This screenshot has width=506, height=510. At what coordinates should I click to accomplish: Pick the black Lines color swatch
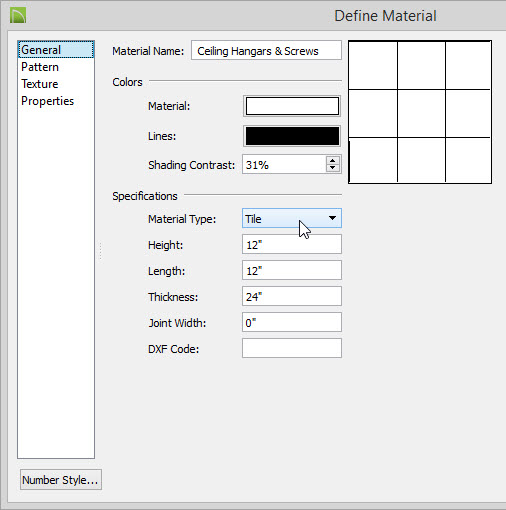[292, 136]
